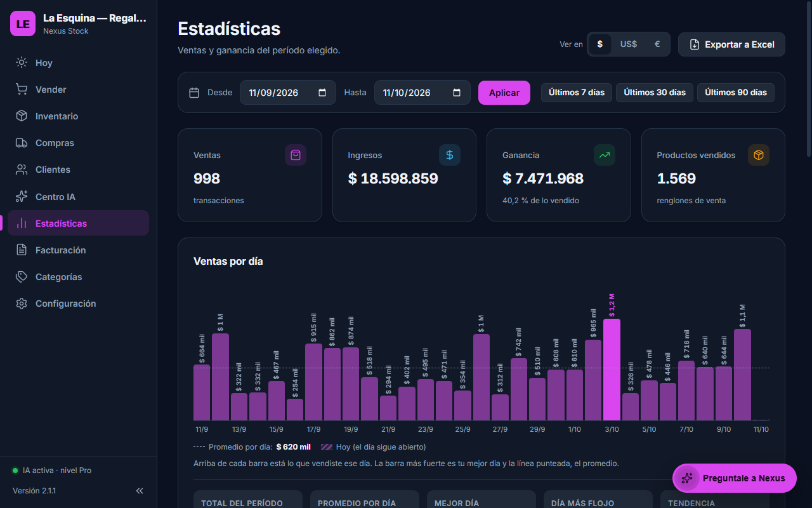Click the Facturación document icon
This screenshot has height=508, width=812.
[x=22, y=250]
